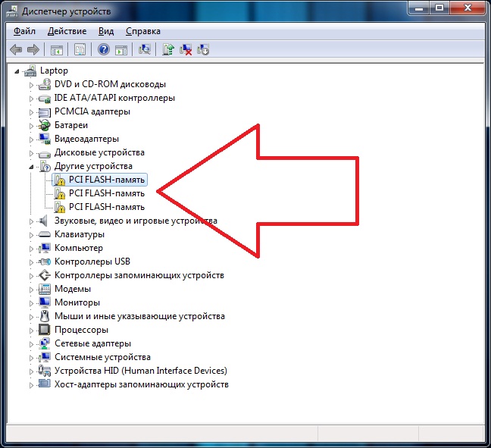
Task: Click the Forward arrow toolbar button
Action: pyautogui.click(x=33, y=49)
